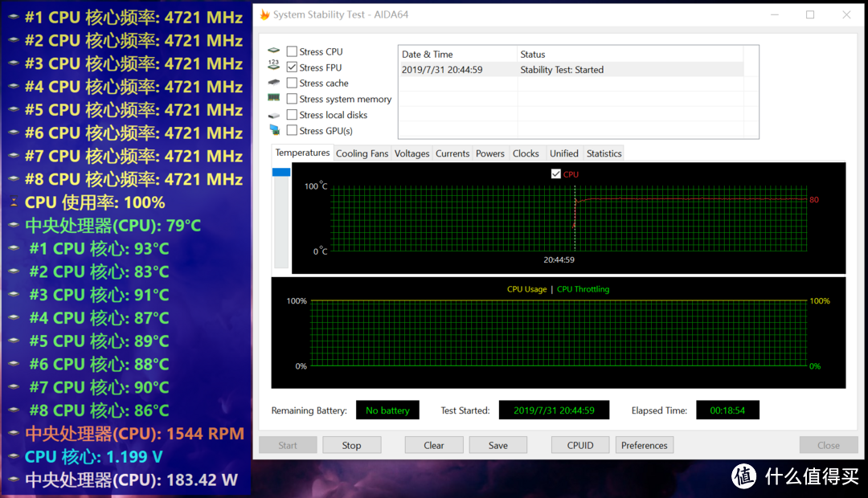The height and width of the screenshot is (498, 868).
Task: Click the red 80 temperature value on graph
Action: [x=813, y=200]
